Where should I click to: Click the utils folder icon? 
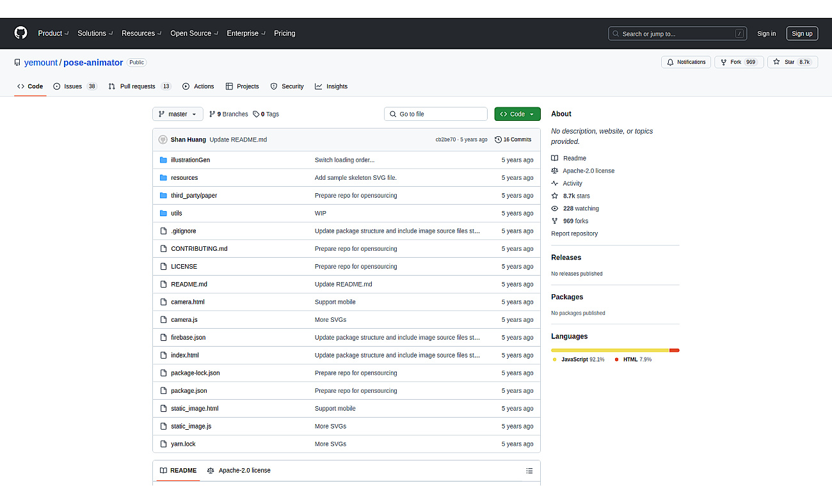(163, 213)
